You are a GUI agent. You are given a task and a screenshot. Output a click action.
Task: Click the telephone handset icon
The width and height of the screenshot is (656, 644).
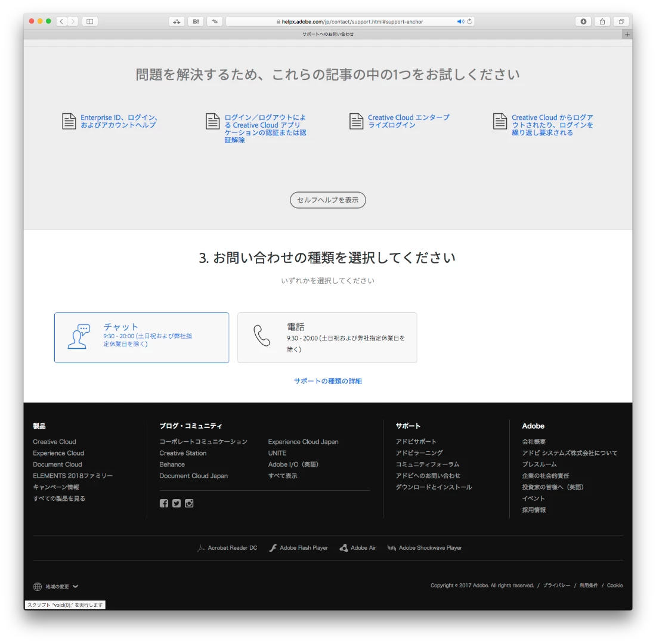pyautogui.click(x=262, y=336)
